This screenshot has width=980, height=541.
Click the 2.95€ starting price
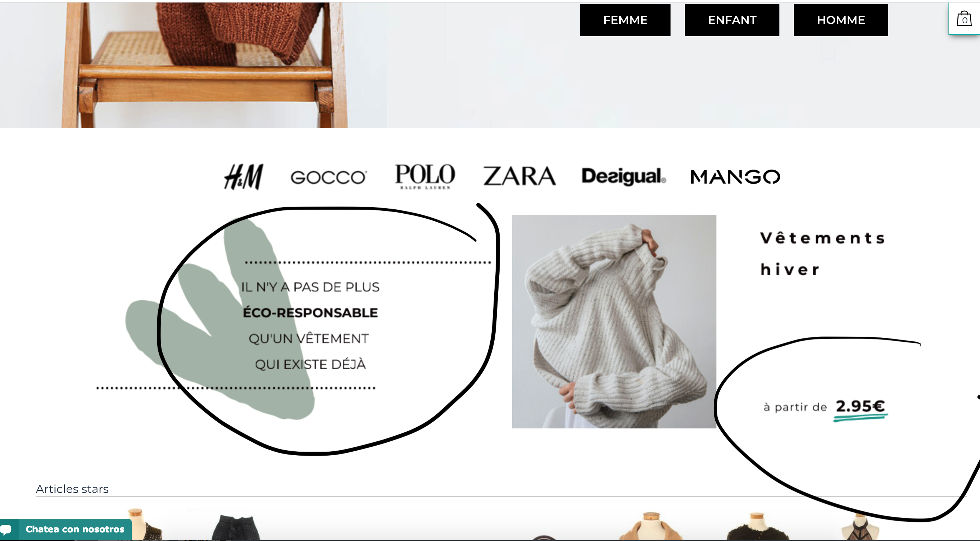pyautogui.click(x=860, y=406)
